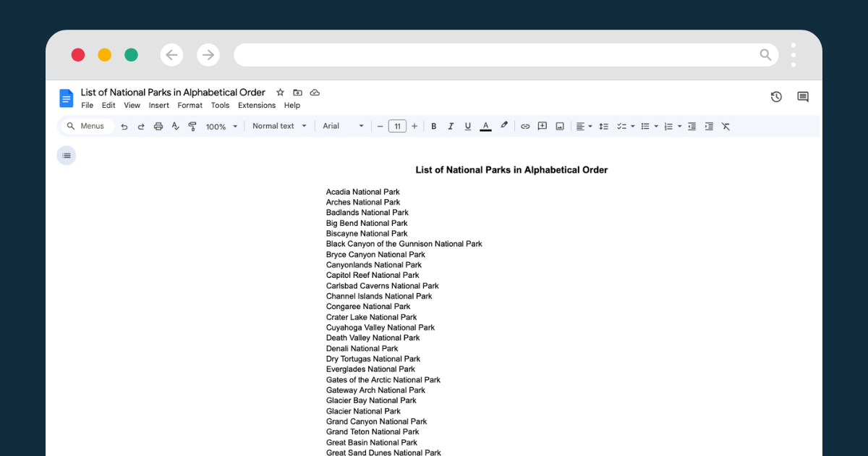This screenshot has width=868, height=456.
Task: Toggle the bulleted list button
Action: coord(645,127)
